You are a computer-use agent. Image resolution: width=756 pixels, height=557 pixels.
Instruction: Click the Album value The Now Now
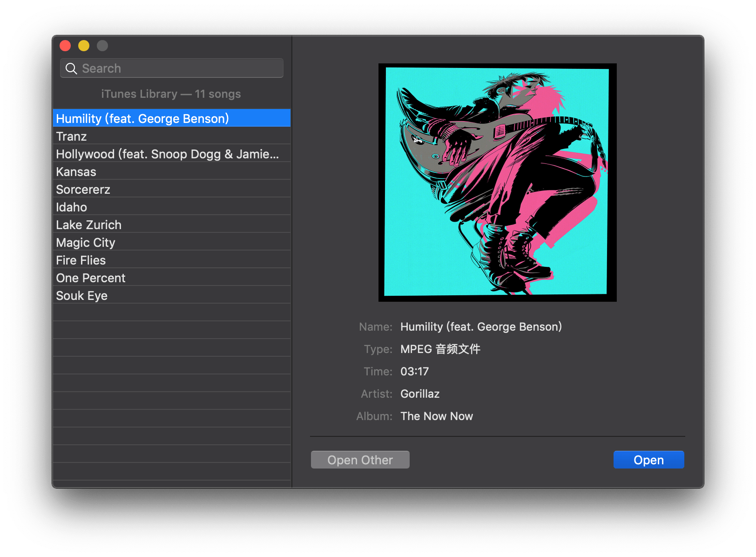(x=437, y=416)
